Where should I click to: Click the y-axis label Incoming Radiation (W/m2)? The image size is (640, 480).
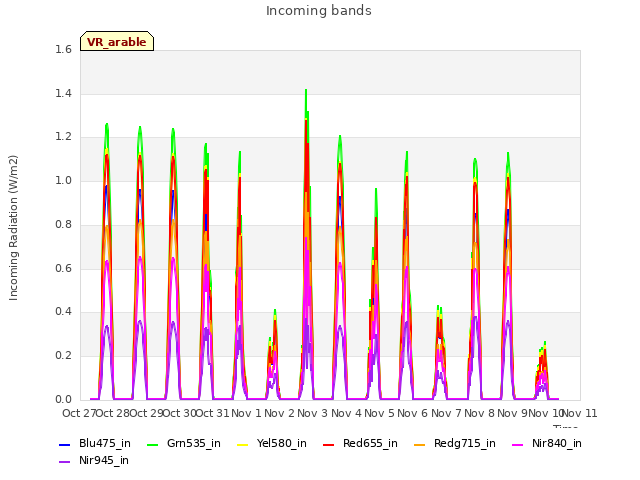pyautogui.click(x=13, y=228)
